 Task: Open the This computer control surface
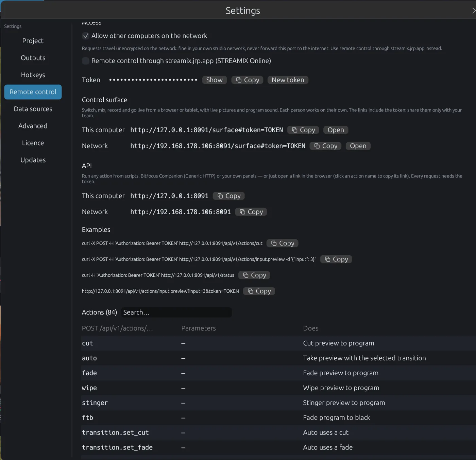coord(336,130)
